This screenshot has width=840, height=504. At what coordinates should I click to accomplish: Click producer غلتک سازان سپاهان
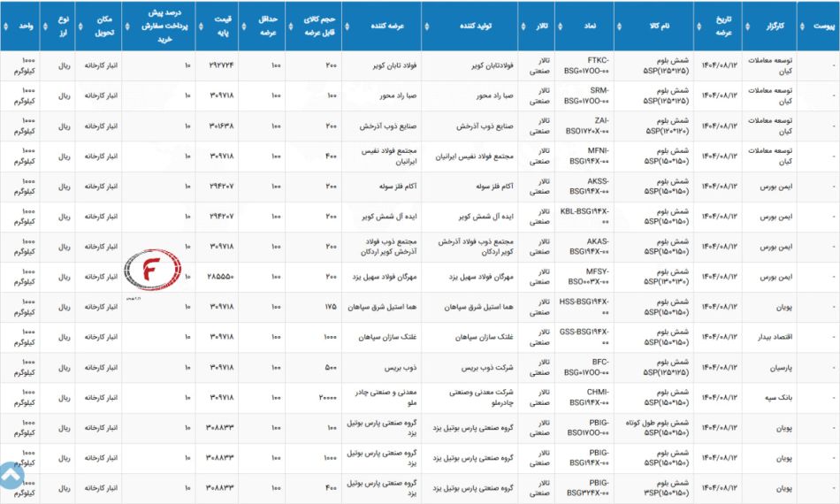tap(484, 337)
